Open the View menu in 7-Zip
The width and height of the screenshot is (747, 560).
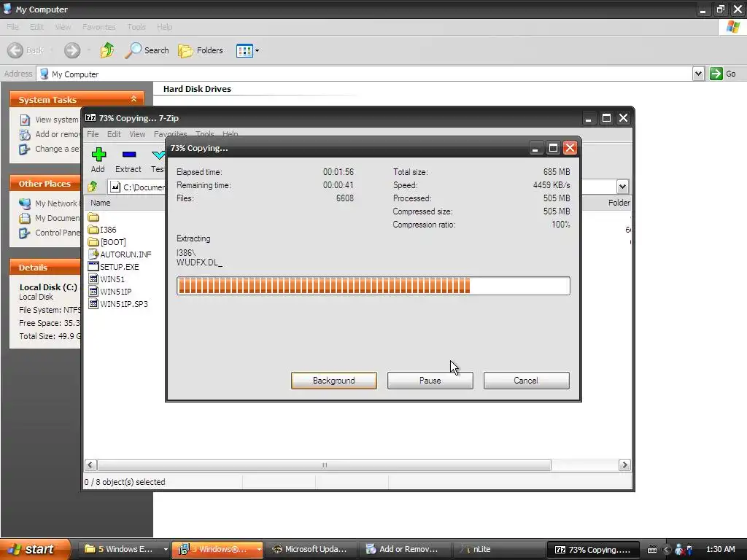[137, 134]
